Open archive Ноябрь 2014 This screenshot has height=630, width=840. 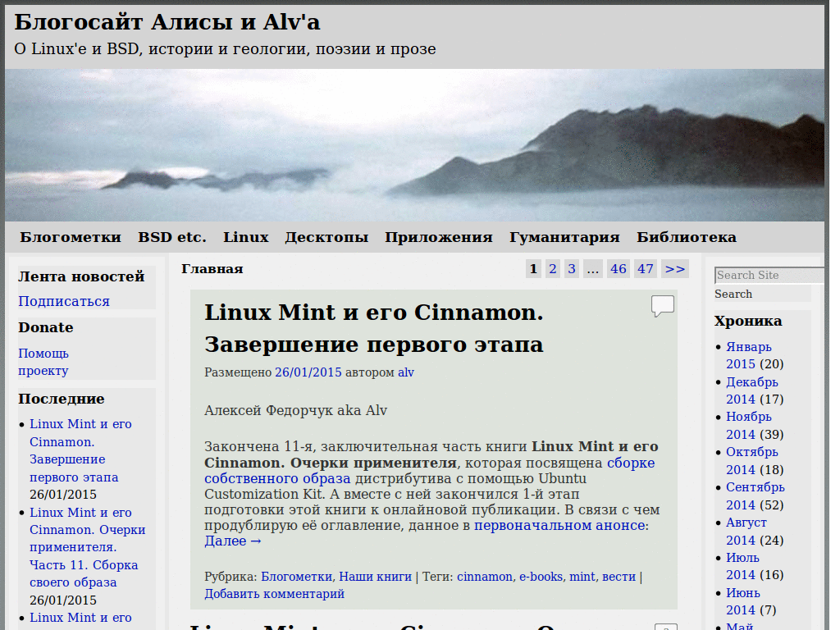click(x=749, y=426)
